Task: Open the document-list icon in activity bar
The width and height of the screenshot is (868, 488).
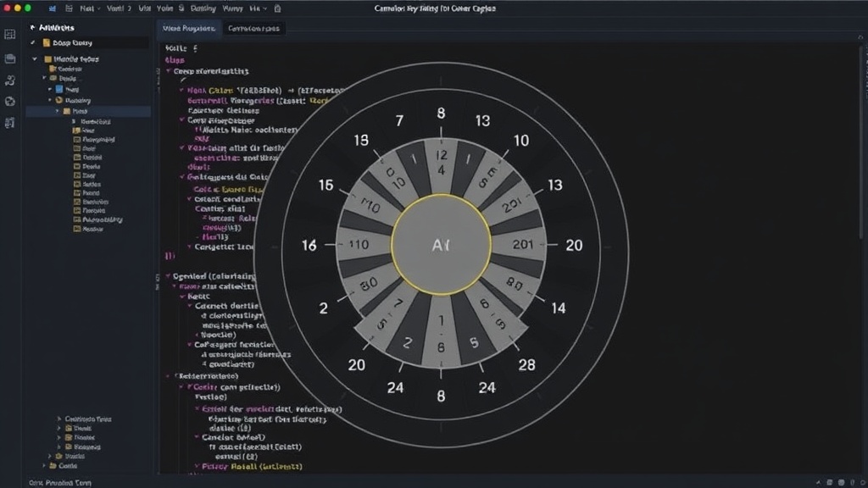Action: tap(10, 123)
